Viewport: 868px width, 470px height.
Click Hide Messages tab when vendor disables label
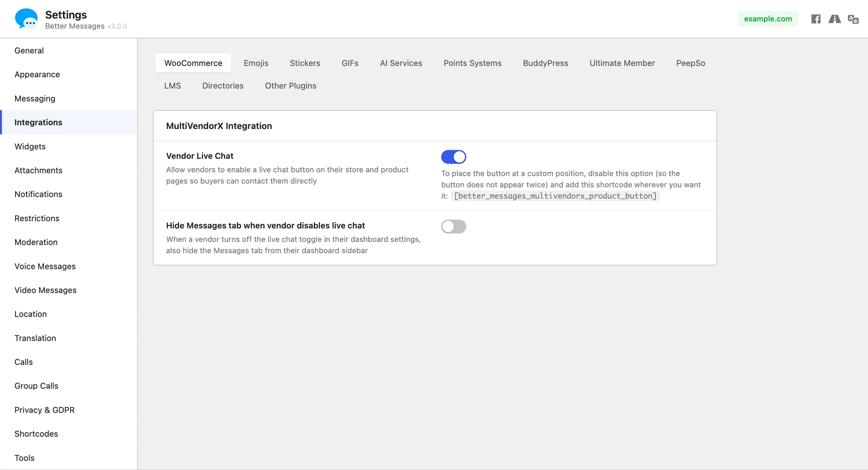coord(265,225)
